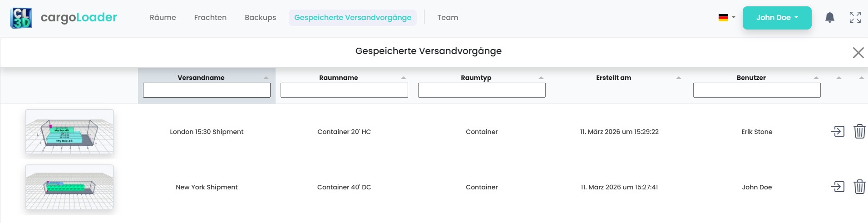The height and width of the screenshot is (223, 868).
Task: Open the German flag language dropdown
Action: click(x=726, y=18)
